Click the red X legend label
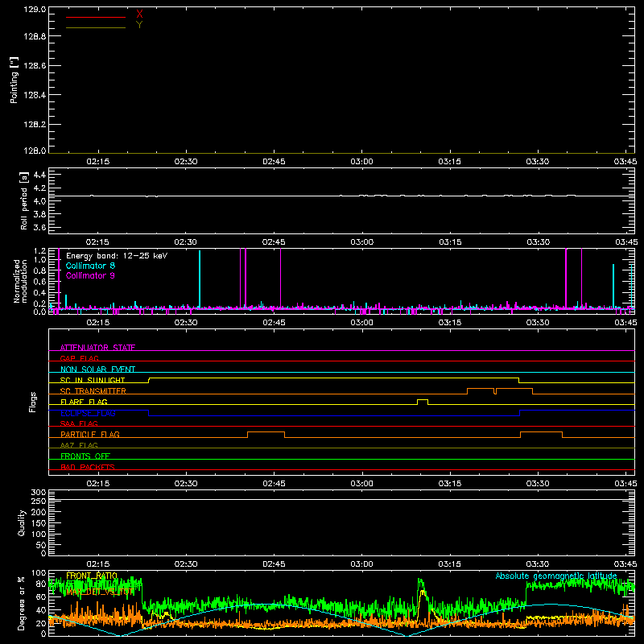Screen dimensions: 644x644 (139, 14)
